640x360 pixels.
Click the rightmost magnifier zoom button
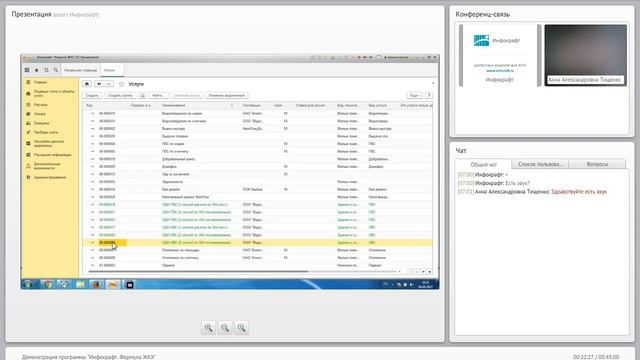coord(241,328)
